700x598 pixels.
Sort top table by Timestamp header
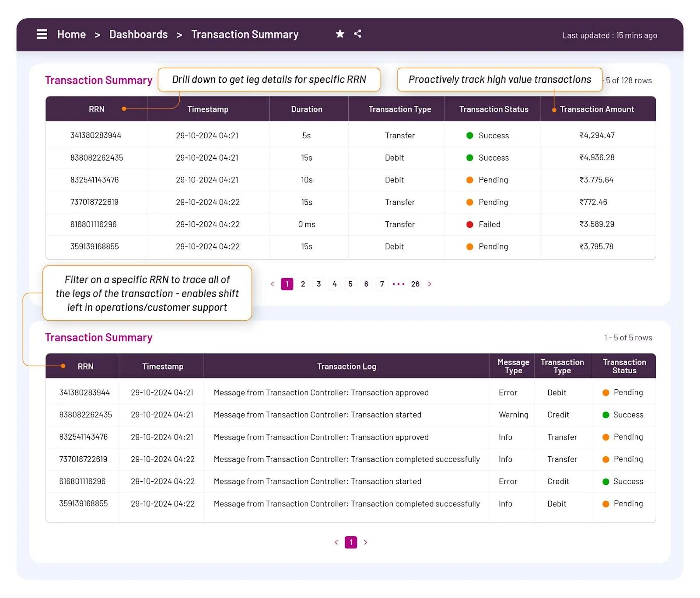point(208,109)
